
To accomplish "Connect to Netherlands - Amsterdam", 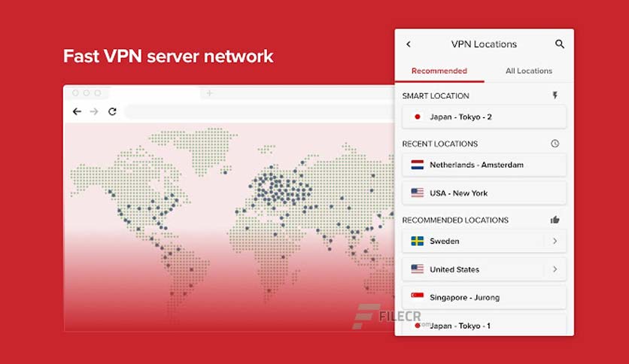I will [x=485, y=165].
